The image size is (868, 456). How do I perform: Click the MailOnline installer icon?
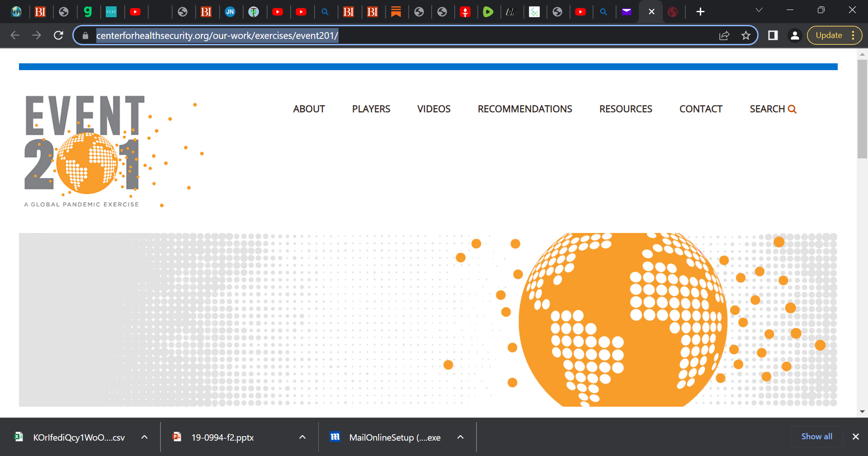coord(335,437)
